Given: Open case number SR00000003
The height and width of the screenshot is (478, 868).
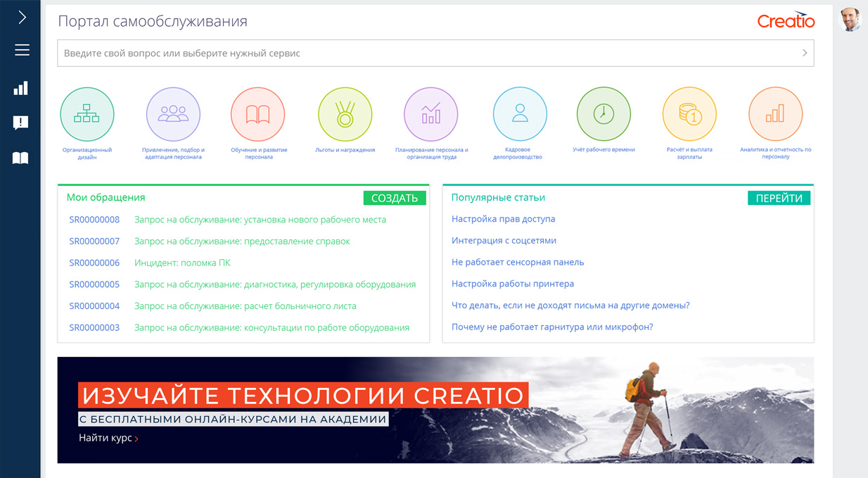Looking at the screenshot, I should click(x=94, y=327).
